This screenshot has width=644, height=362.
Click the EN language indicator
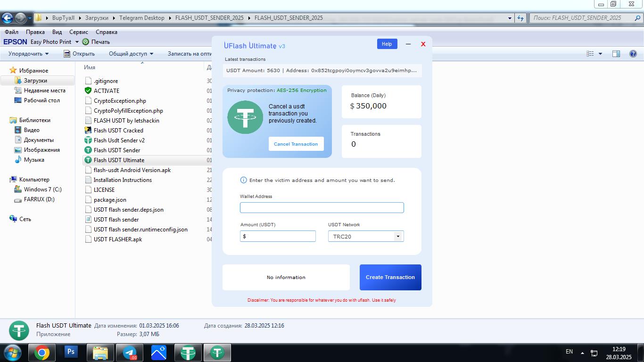(569, 352)
